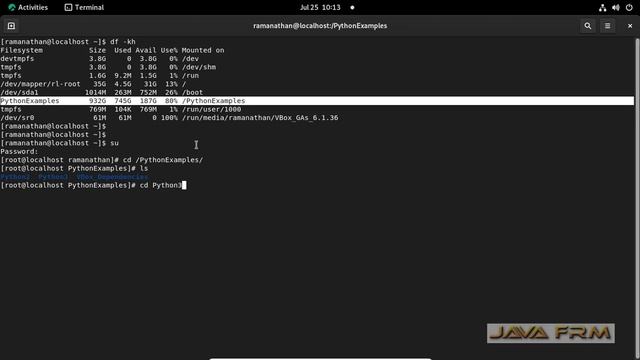Click the '/boot' mount path
The height and width of the screenshot is (360, 640).
click(x=192, y=93)
